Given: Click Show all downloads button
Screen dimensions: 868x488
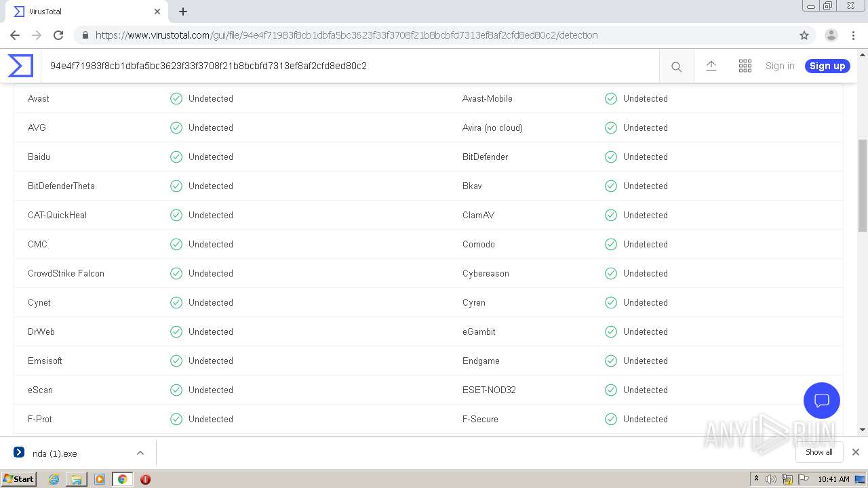Looking at the screenshot, I should click(818, 452).
